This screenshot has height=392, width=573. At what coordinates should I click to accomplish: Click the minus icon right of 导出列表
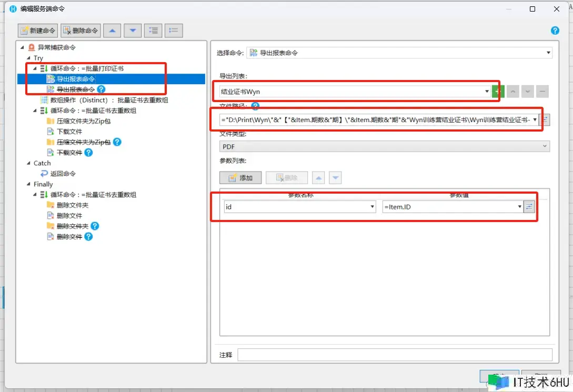click(x=543, y=92)
